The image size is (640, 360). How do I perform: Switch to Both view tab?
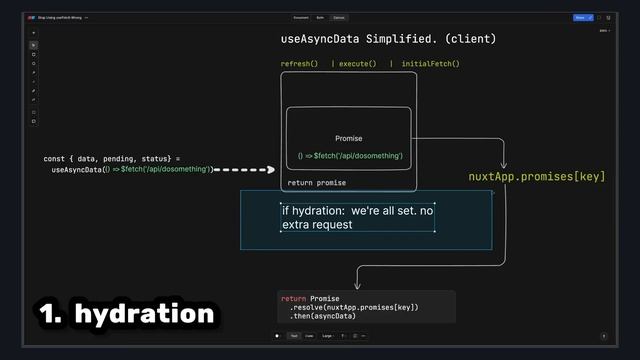coord(320,18)
